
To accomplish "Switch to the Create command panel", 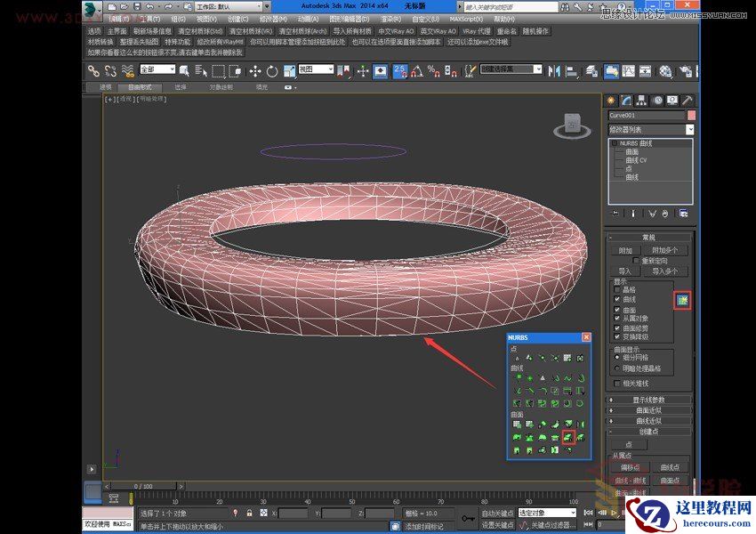I will (610, 99).
